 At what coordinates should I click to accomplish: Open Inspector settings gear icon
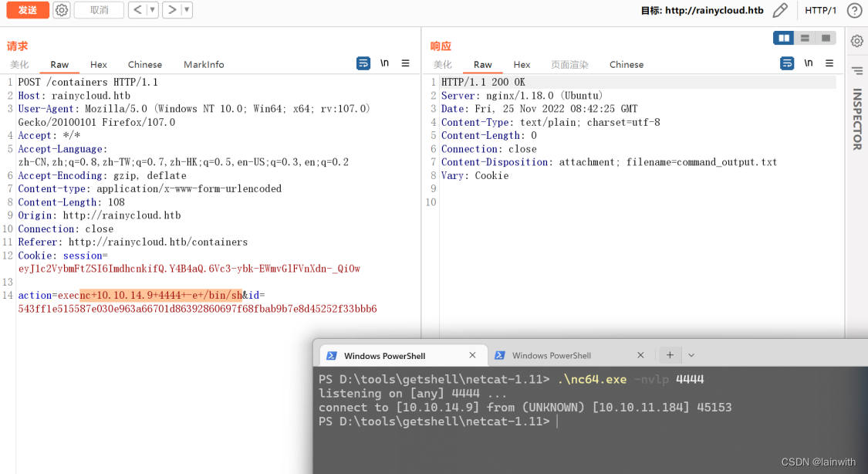click(857, 41)
